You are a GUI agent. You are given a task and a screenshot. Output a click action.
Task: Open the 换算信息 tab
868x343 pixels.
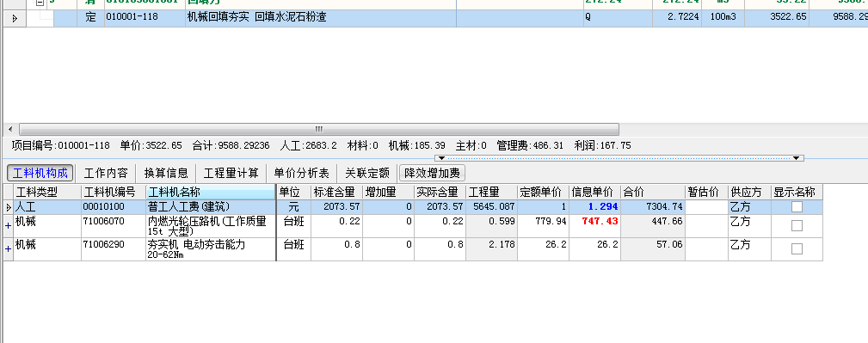[x=166, y=173]
